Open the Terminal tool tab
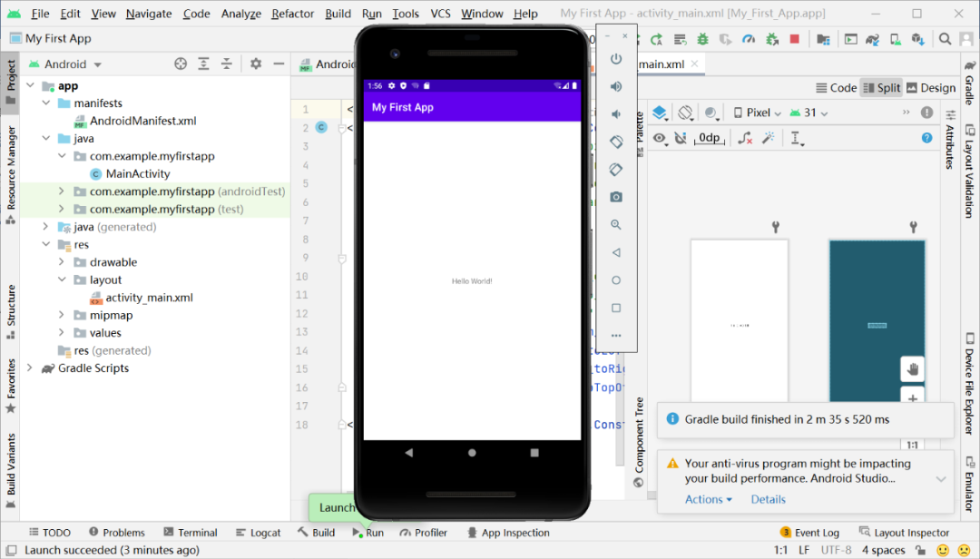 coord(190,533)
